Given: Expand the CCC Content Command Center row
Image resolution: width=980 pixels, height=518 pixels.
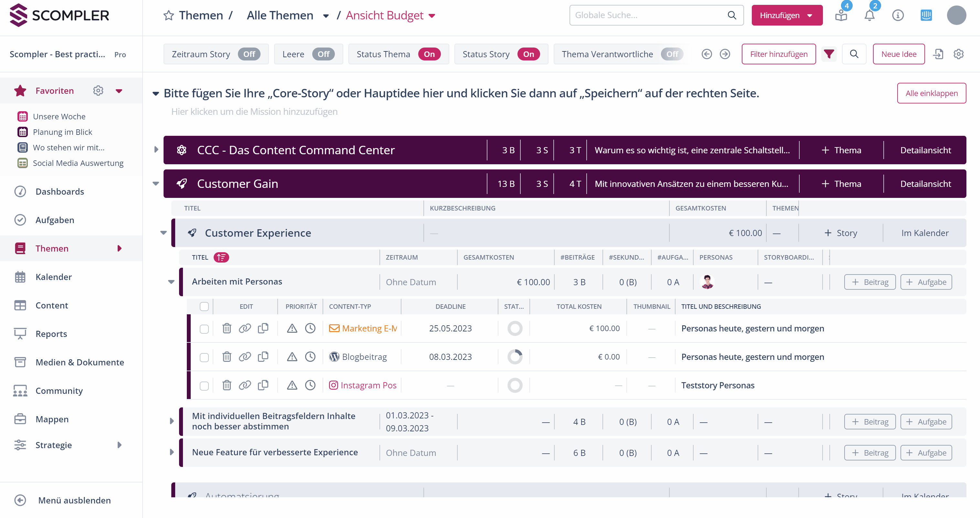Looking at the screenshot, I should point(156,150).
